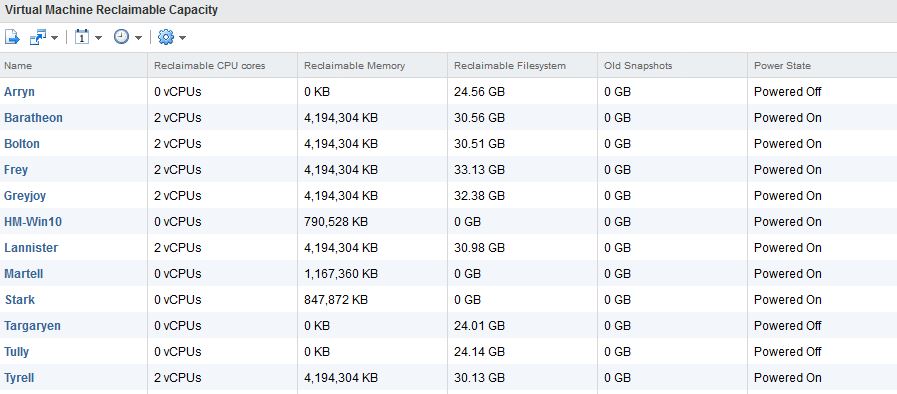Open dropdown arrow next to clock icon
The height and width of the screenshot is (394, 897).
point(138,38)
